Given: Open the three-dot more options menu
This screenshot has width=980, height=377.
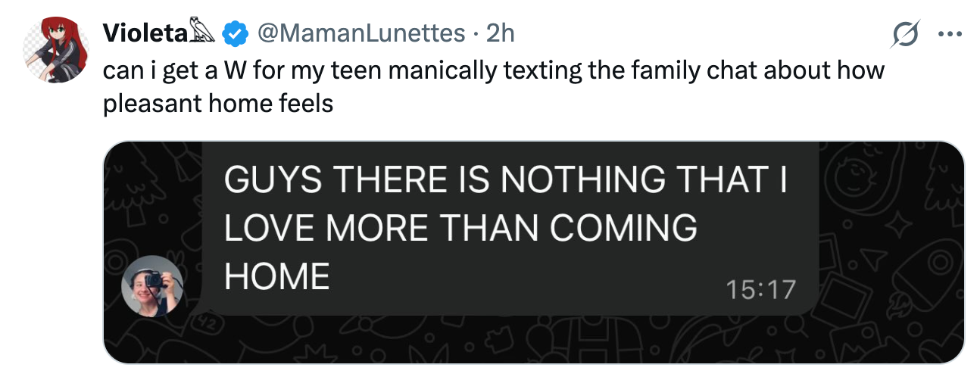Looking at the screenshot, I should click(950, 33).
